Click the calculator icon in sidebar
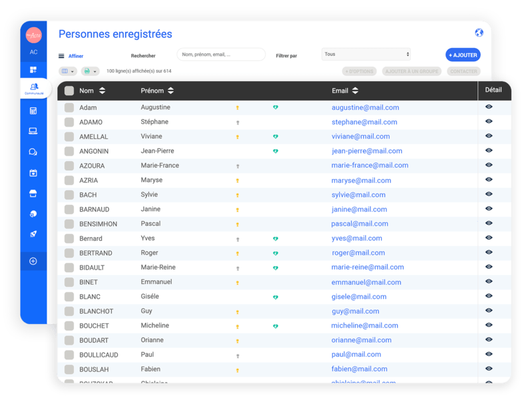This screenshot has width=532, height=398. pos(33,110)
